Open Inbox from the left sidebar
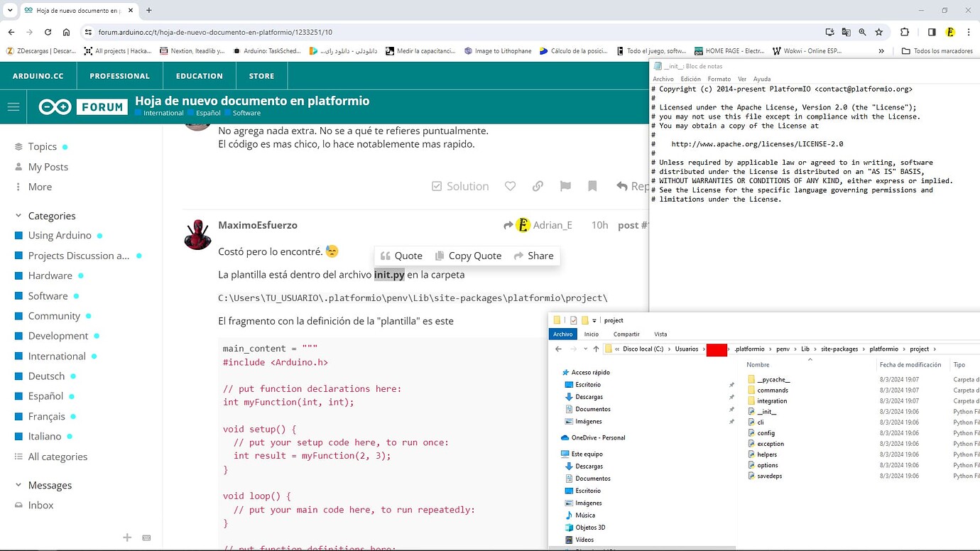This screenshot has width=980, height=551. [40, 505]
